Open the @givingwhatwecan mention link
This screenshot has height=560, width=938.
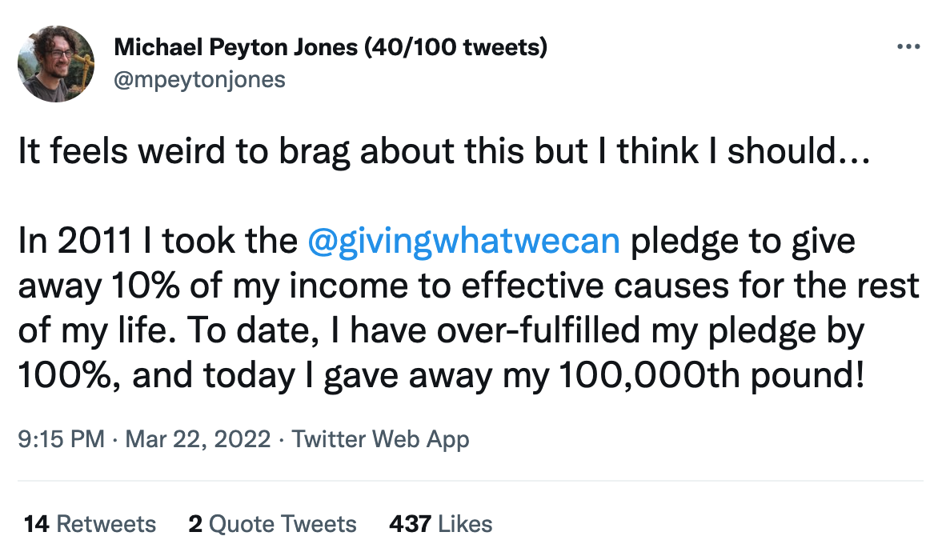tap(463, 242)
